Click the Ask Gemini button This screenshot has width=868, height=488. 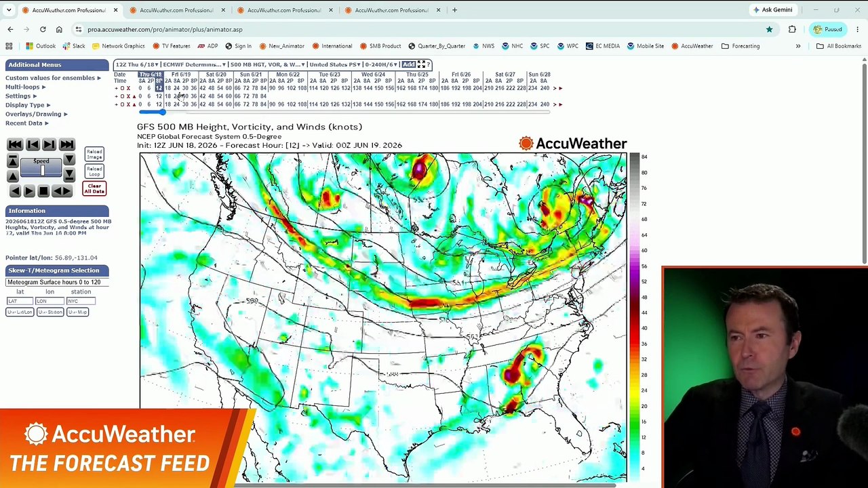coord(772,10)
